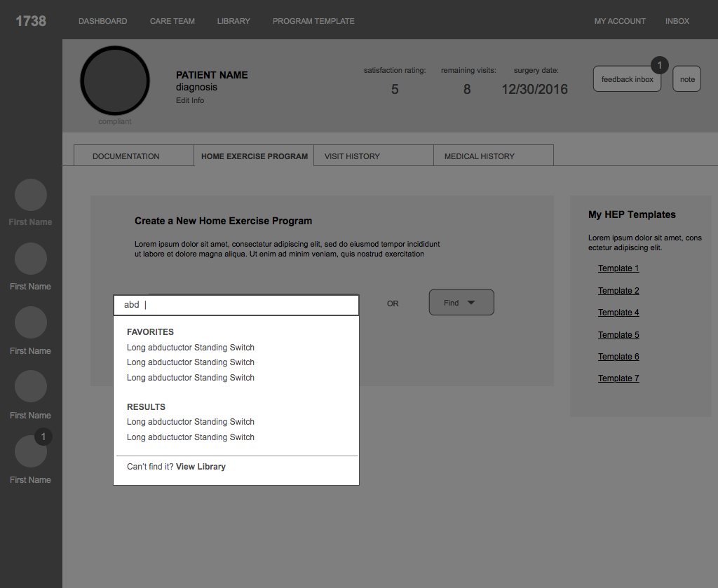The height and width of the screenshot is (588, 718).
Task: Open Program Template in navigation
Action: [313, 21]
